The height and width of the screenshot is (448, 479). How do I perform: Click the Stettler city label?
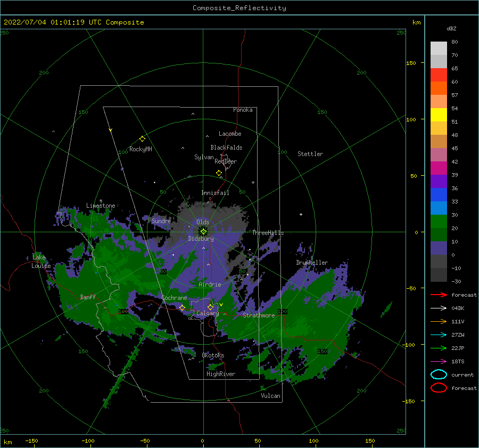tap(310, 154)
